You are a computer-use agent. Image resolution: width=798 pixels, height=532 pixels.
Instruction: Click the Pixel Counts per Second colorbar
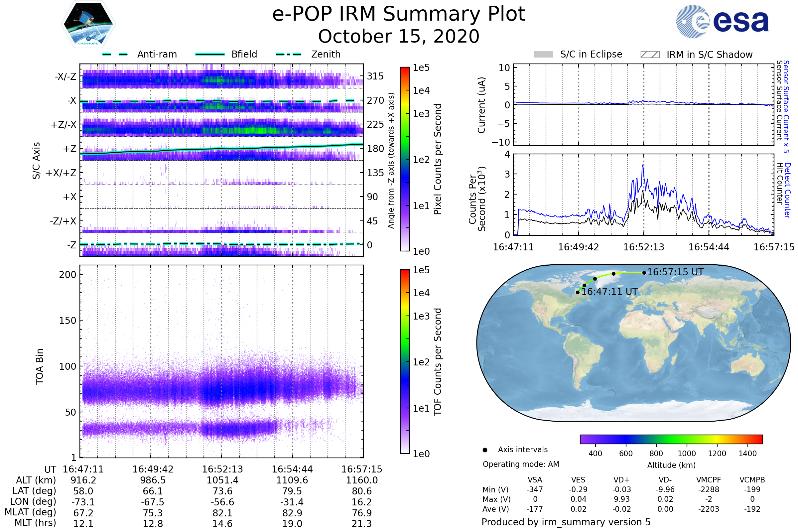click(x=405, y=159)
